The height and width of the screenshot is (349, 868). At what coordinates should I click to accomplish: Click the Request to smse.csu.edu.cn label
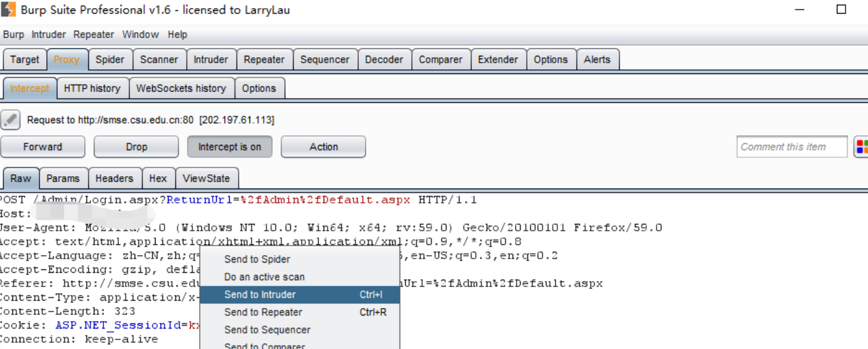pyautogui.click(x=150, y=120)
